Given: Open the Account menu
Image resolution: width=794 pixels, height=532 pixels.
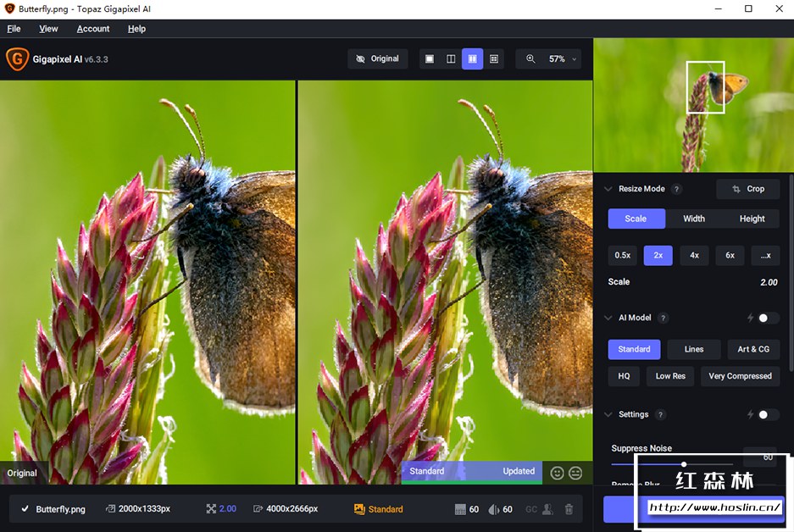Looking at the screenshot, I should (93, 29).
